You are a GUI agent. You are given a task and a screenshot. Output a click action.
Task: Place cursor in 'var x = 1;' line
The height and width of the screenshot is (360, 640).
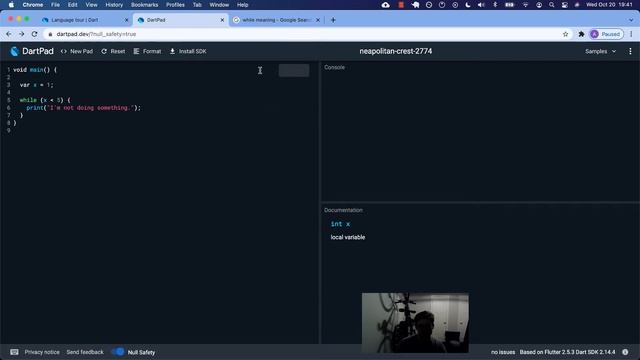pos(36,85)
